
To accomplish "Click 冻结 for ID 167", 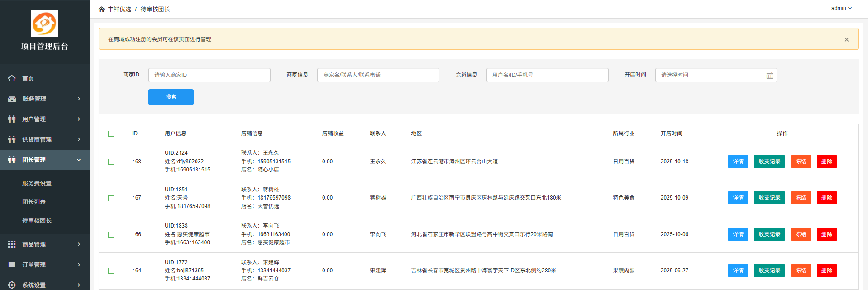I will pyautogui.click(x=801, y=198).
